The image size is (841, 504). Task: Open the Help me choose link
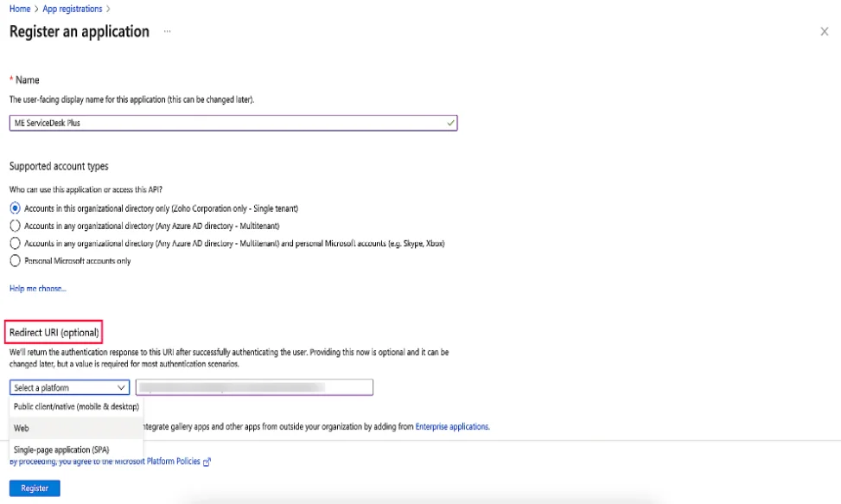37,289
